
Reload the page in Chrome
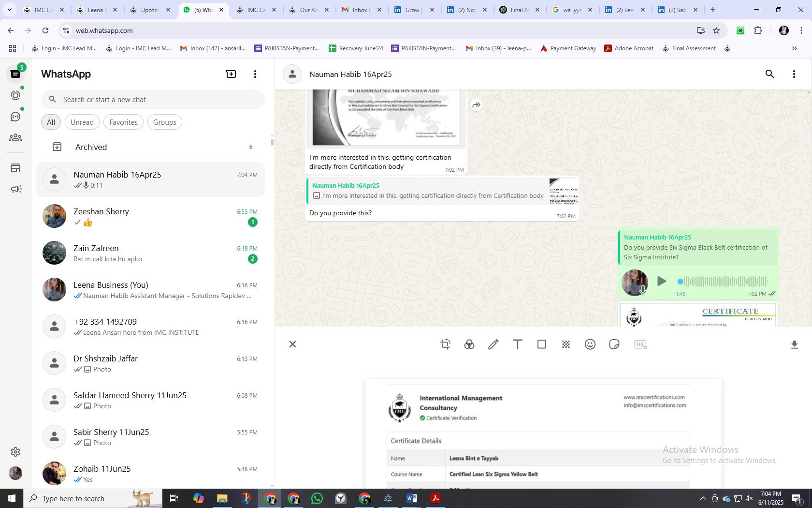(45, 30)
